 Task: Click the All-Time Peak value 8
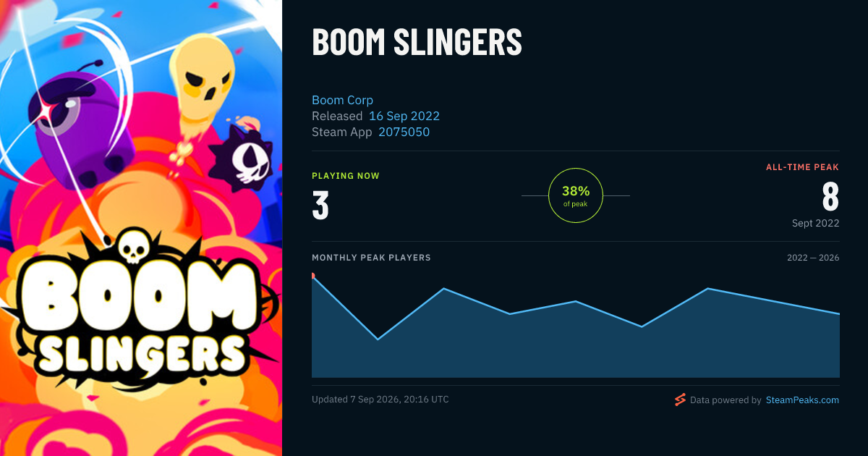coord(830,196)
